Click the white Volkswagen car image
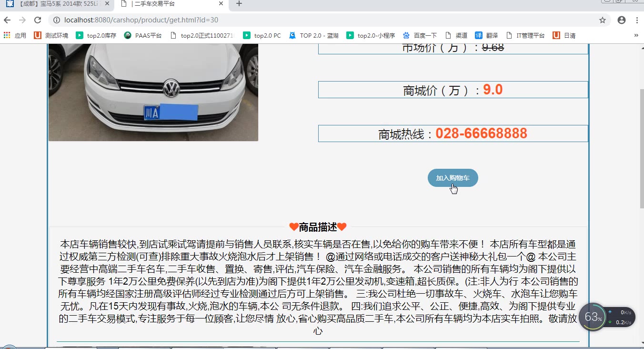This screenshot has height=349, width=644. tap(153, 92)
